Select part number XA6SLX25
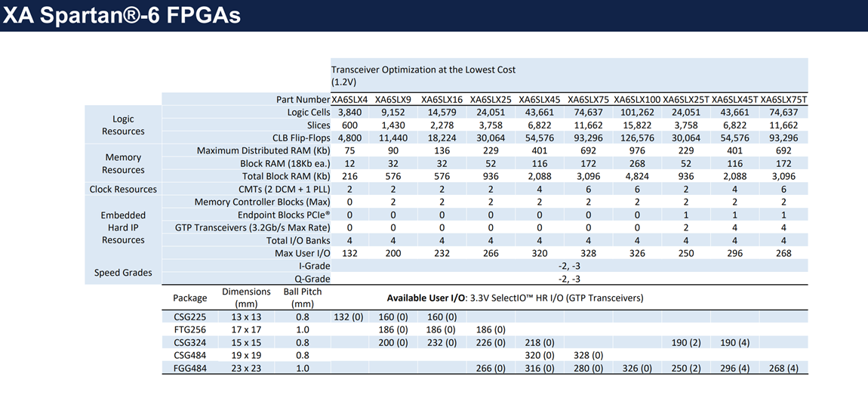The height and width of the screenshot is (414, 868). [x=491, y=100]
